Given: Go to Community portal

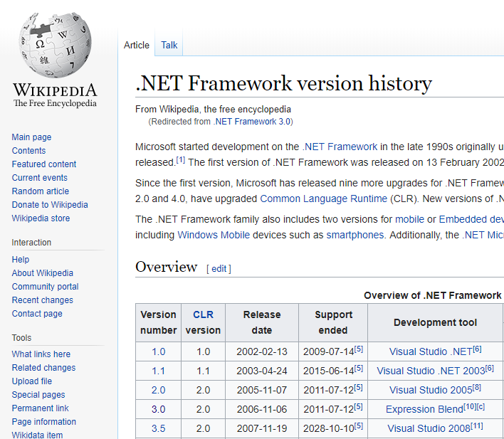Looking at the screenshot, I should [x=46, y=286].
